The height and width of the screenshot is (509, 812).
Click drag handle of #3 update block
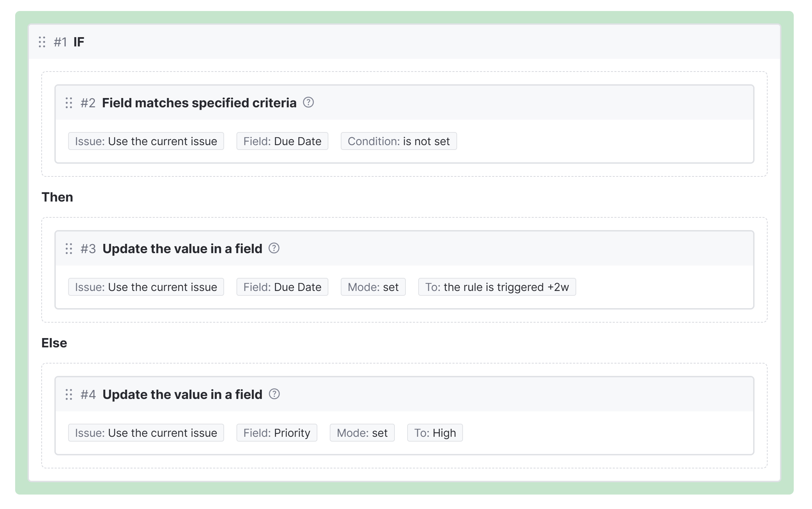[x=69, y=249]
